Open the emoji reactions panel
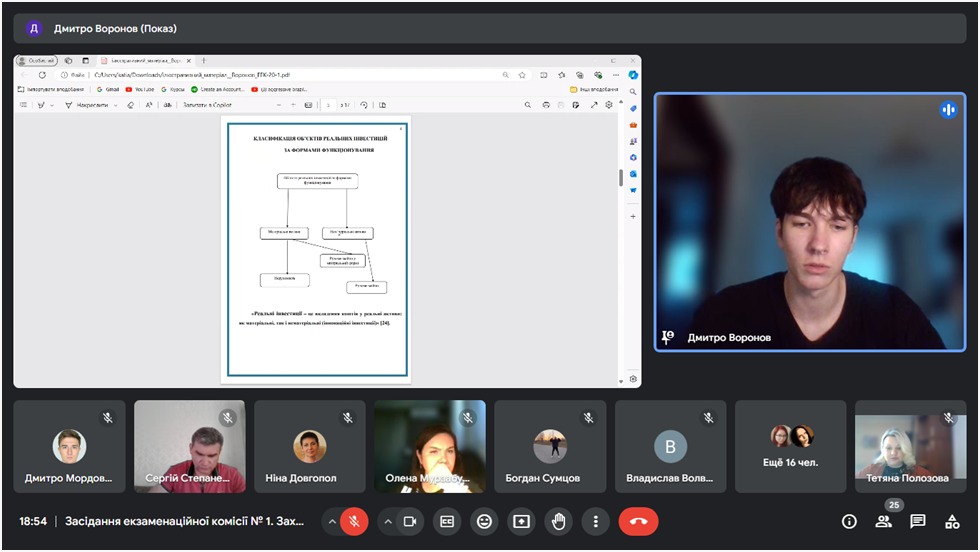The height and width of the screenshot is (552, 980). point(485,521)
